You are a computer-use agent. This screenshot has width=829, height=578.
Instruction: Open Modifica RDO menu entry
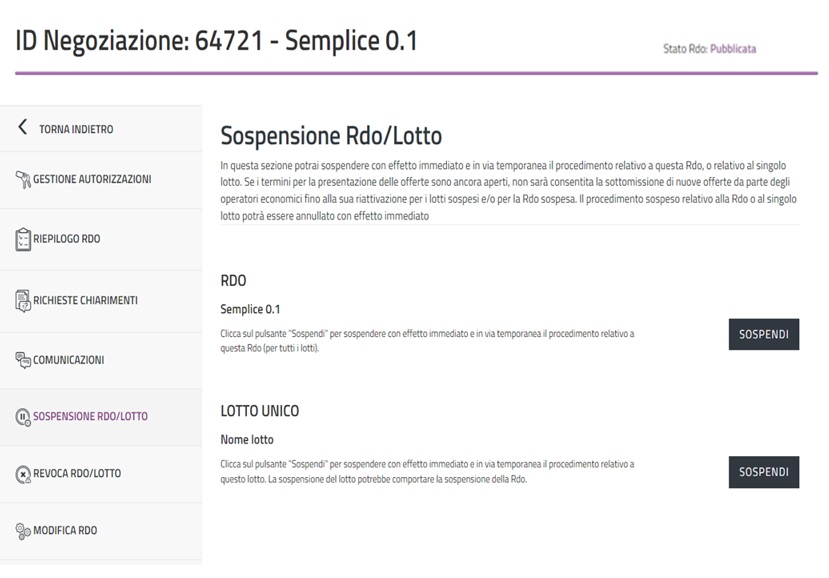point(65,530)
